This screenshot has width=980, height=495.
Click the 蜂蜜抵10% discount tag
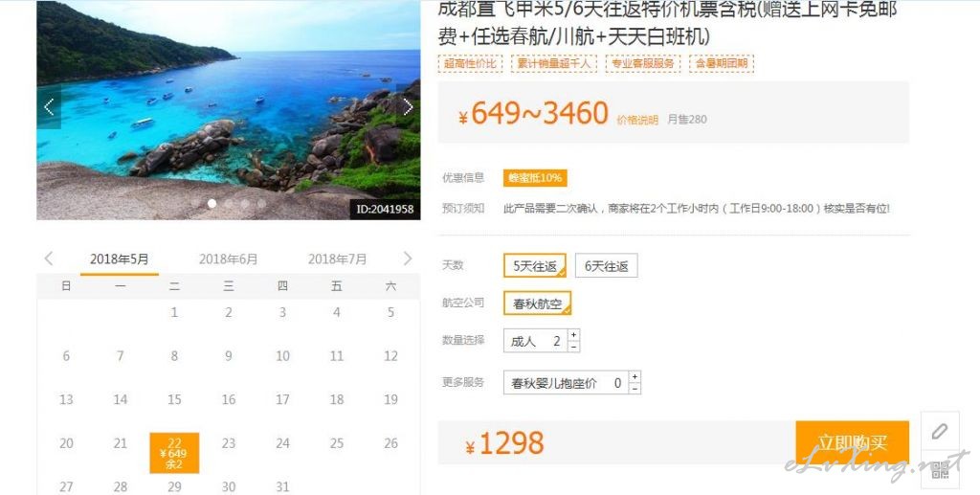coord(535,178)
